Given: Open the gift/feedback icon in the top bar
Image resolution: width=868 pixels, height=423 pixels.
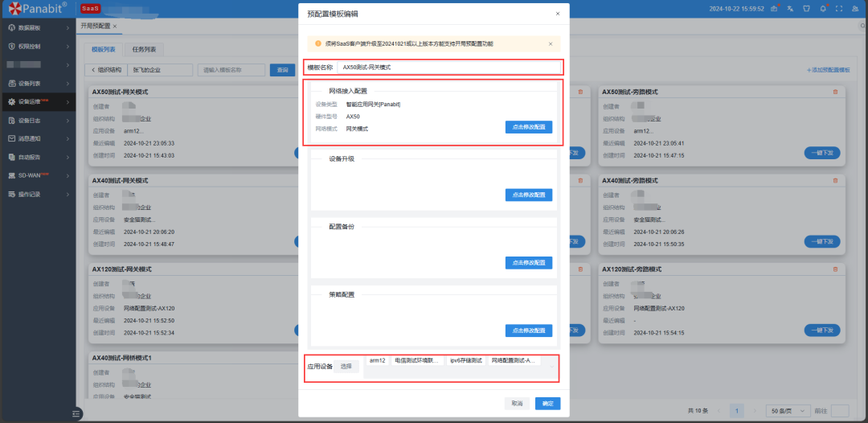Looking at the screenshot, I should tap(775, 8).
